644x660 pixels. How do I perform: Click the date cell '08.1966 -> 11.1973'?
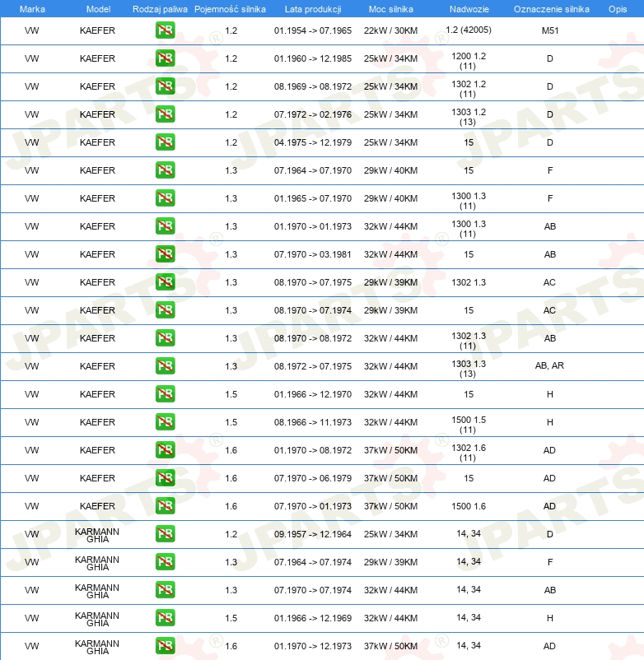coord(313,422)
